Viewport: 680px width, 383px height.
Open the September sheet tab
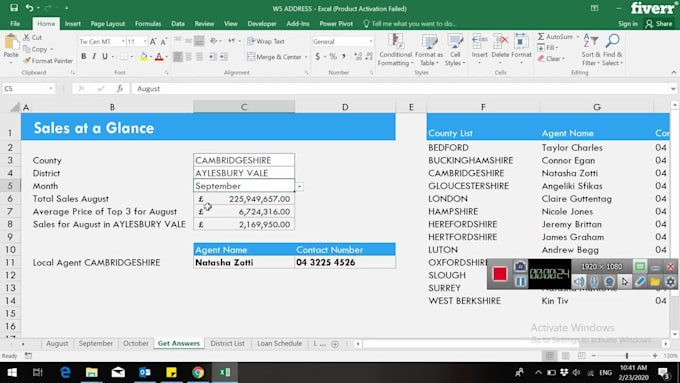pyautogui.click(x=96, y=344)
